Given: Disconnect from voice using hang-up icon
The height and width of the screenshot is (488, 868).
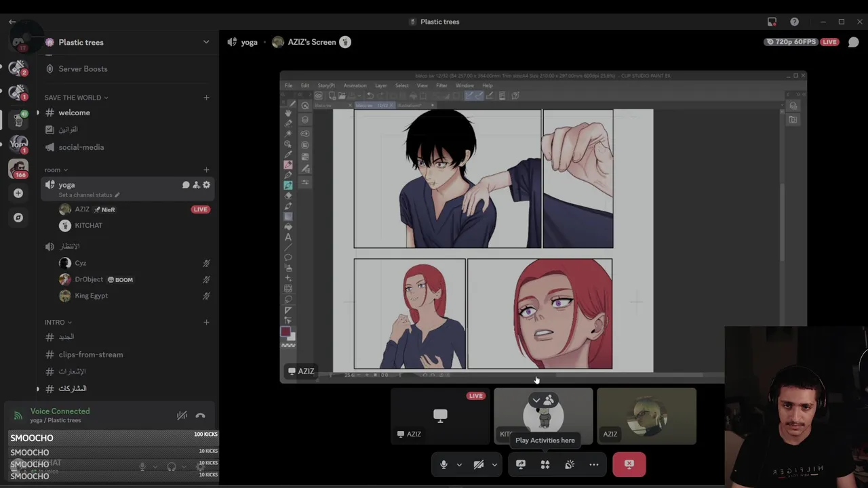Looking at the screenshot, I should point(200,415).
